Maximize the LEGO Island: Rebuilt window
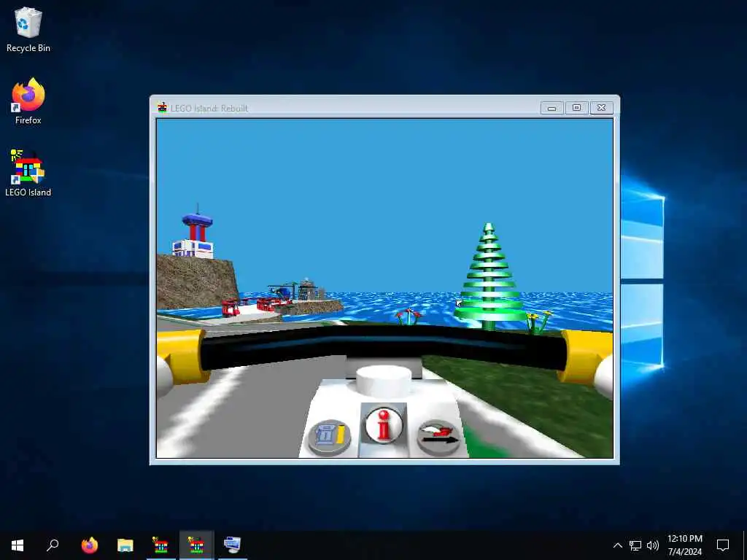The width and height of the screenshot is (747, 560). tap(576, 108)
